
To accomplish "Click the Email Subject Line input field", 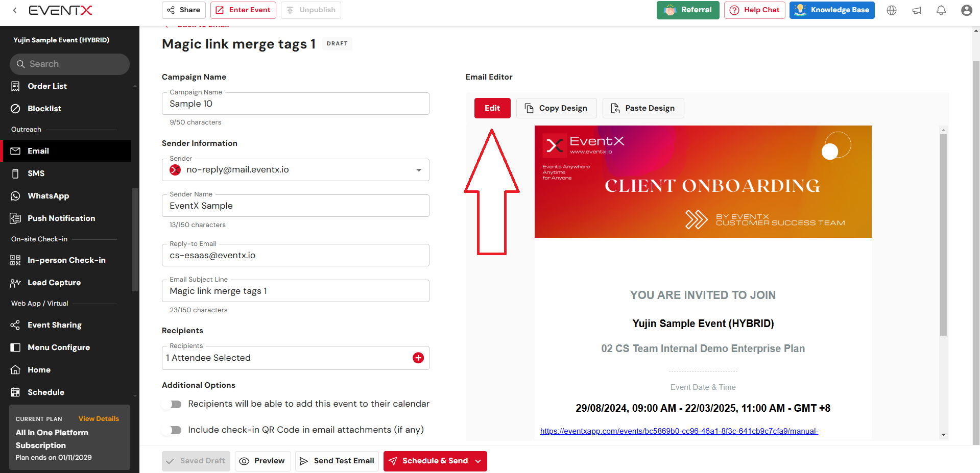I will click(295, 291).
